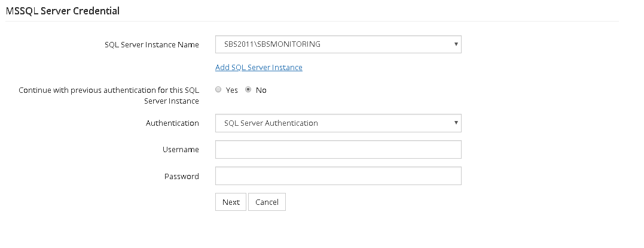This screenshot has width=644, height=248.
Task: Click the SQL Server Instance Name label
Action: tap(152, 45)
